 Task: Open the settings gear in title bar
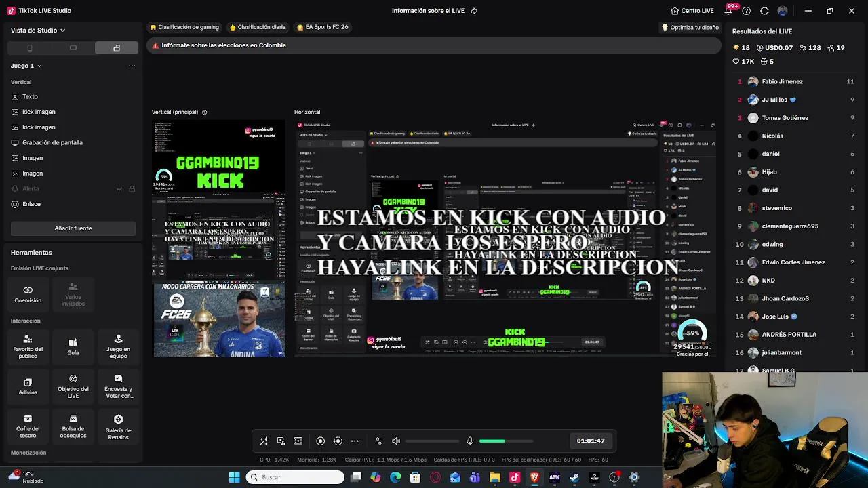click(x=765, y=11)
